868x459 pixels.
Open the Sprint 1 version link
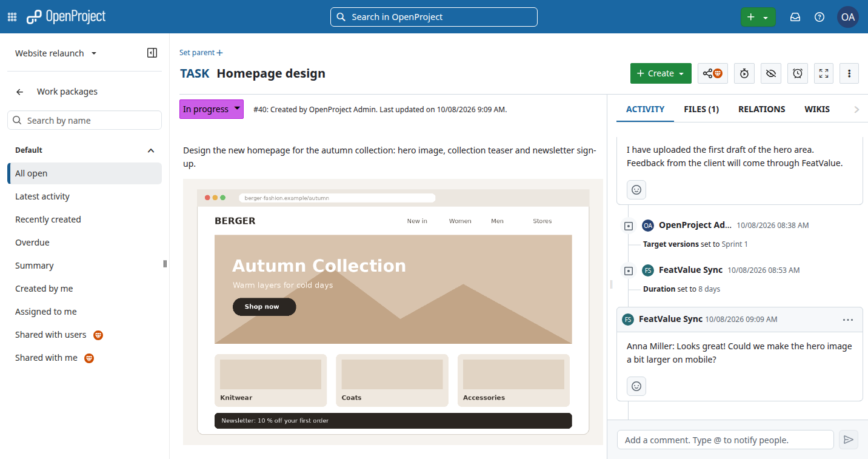pyautogui.click(x=735, y=244)
